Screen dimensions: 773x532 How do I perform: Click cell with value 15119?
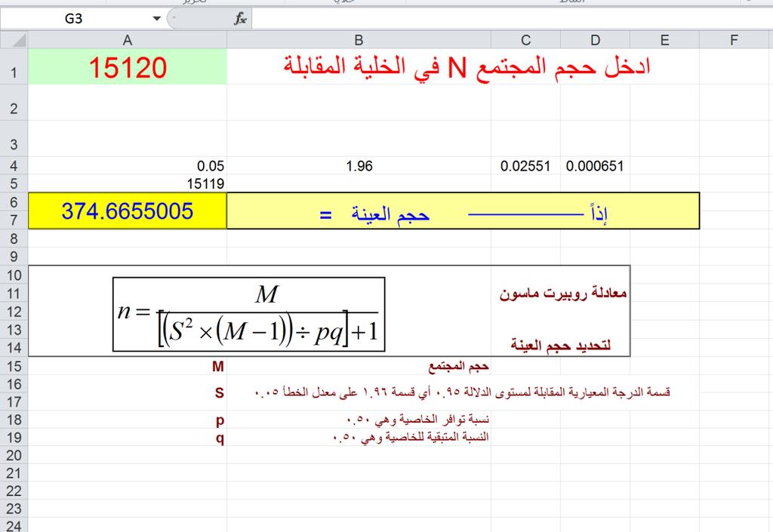[127, 183]
